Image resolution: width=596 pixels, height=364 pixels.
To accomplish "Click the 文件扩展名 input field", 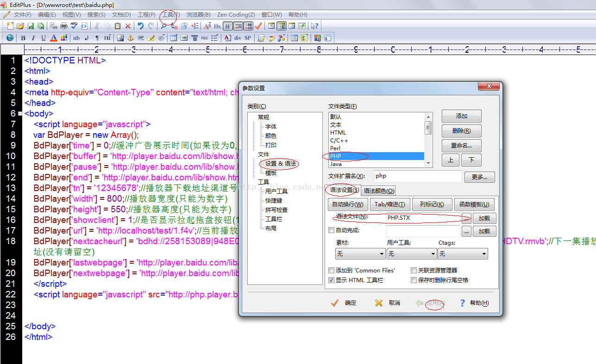I will pyautogui.click(x=418, y=176).
